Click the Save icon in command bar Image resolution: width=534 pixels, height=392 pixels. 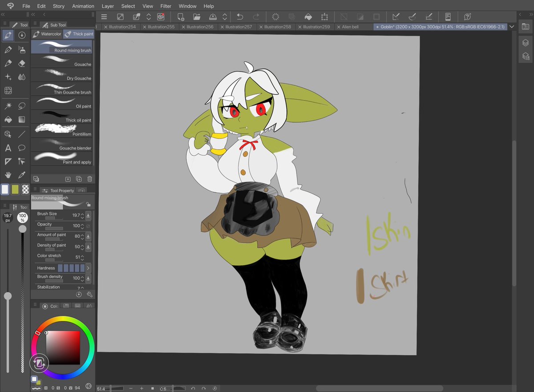213,17
